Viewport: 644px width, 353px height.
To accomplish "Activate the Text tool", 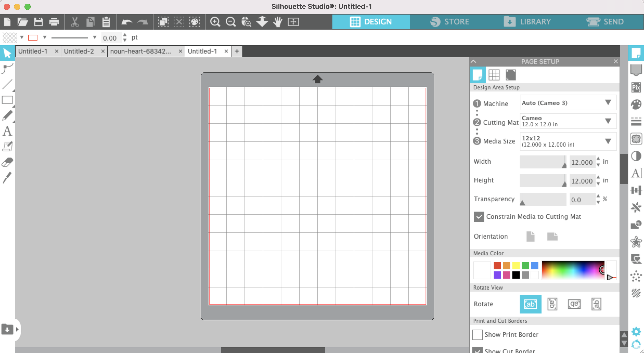I will 7,131.
